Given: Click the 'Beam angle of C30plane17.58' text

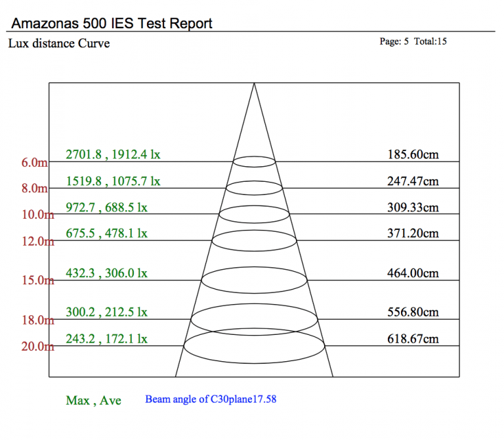Looking at the screenshot, I should [211, 399].
